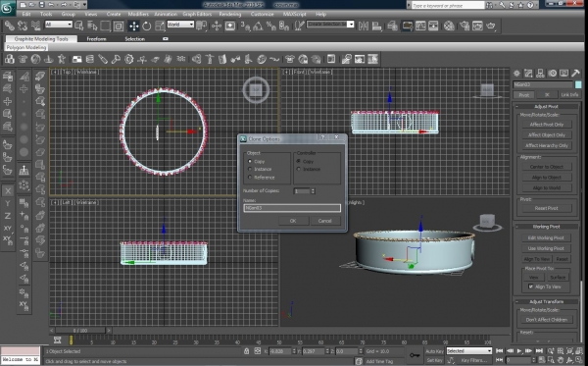Open the Material Editor icon
The width and height of the screenshot is (588, 366).
coord(449,26)
